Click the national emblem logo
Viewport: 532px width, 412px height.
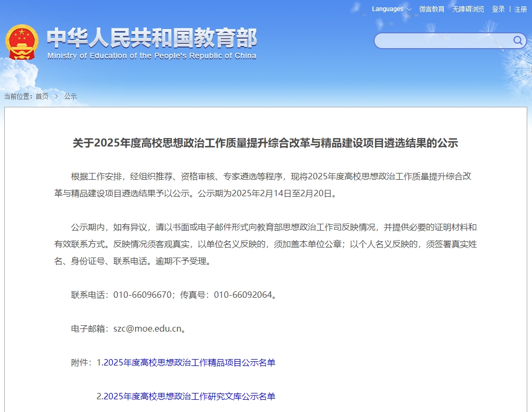(22, 42)
